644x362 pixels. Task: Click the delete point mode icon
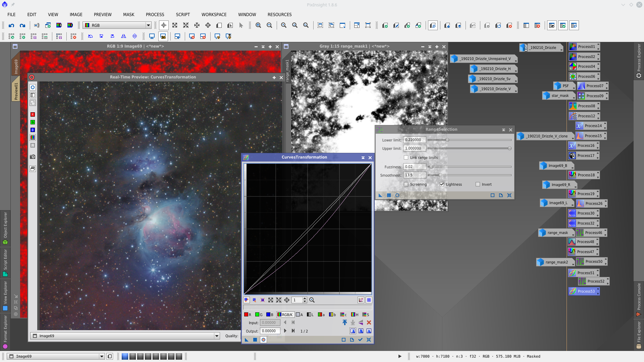pyautogui.click(x=263, y=300)
